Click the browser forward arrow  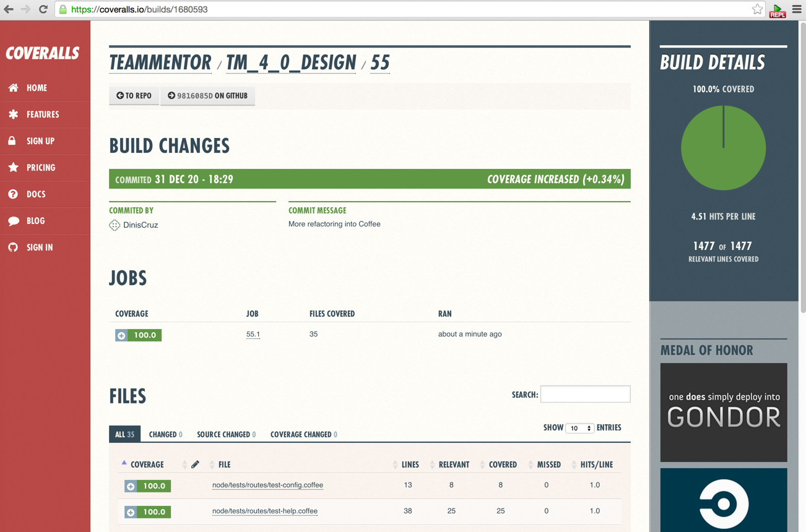[25, 9]
